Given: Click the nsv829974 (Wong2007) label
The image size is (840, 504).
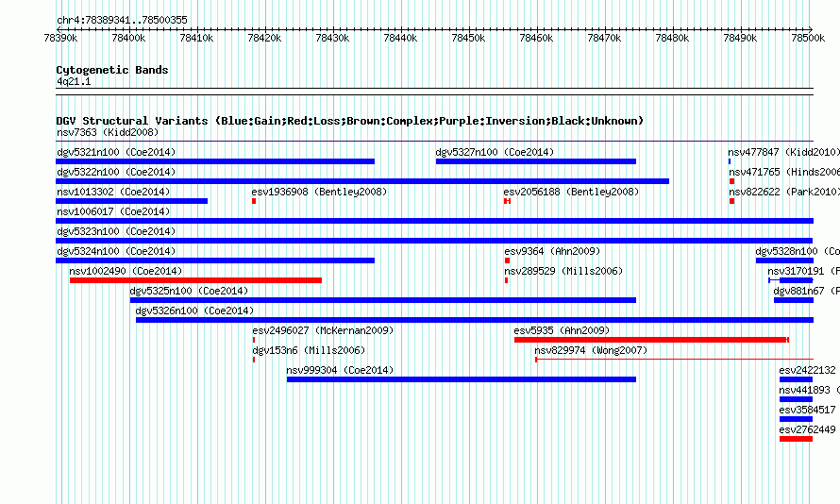Looking at the screenshot, I should (591, 350).
